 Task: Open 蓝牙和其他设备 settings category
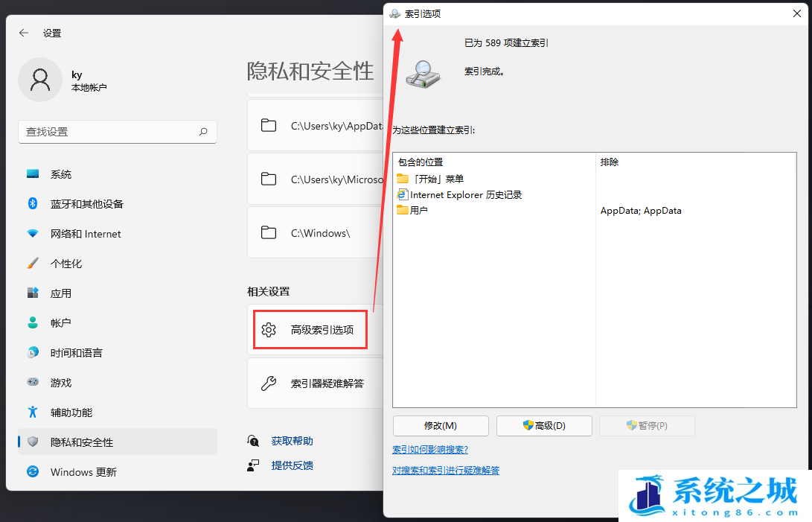coord(118,204)
